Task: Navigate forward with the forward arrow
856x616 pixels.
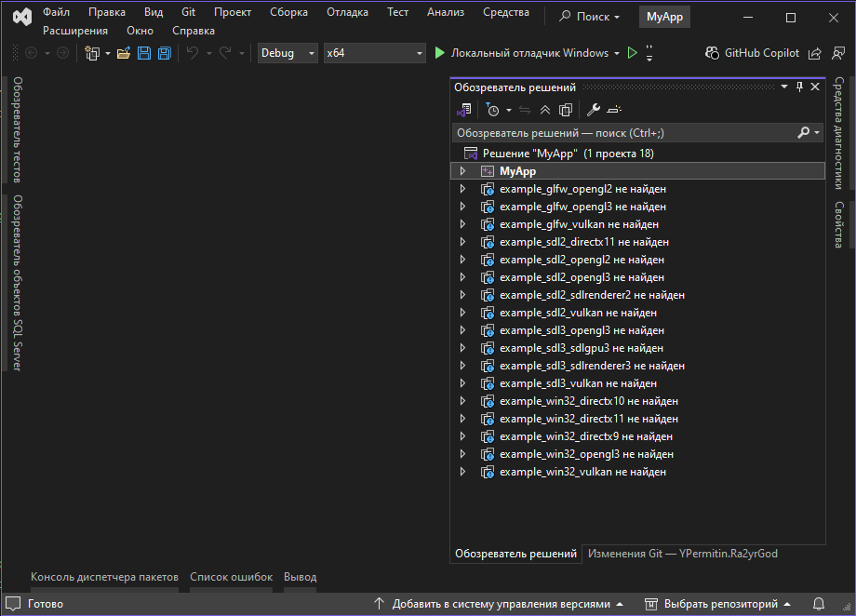Action: coord(62,53)
